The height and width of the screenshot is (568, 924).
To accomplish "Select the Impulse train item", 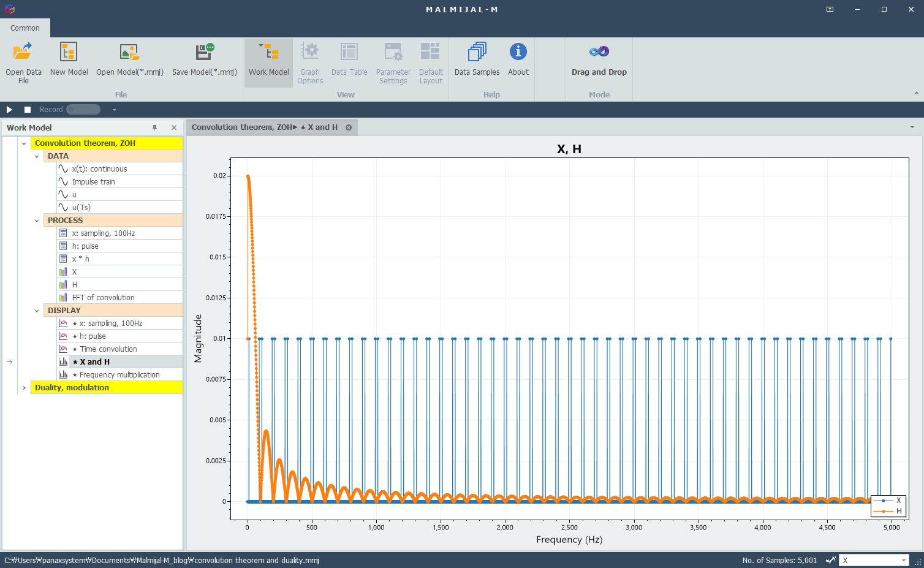I will coord(119,181).
